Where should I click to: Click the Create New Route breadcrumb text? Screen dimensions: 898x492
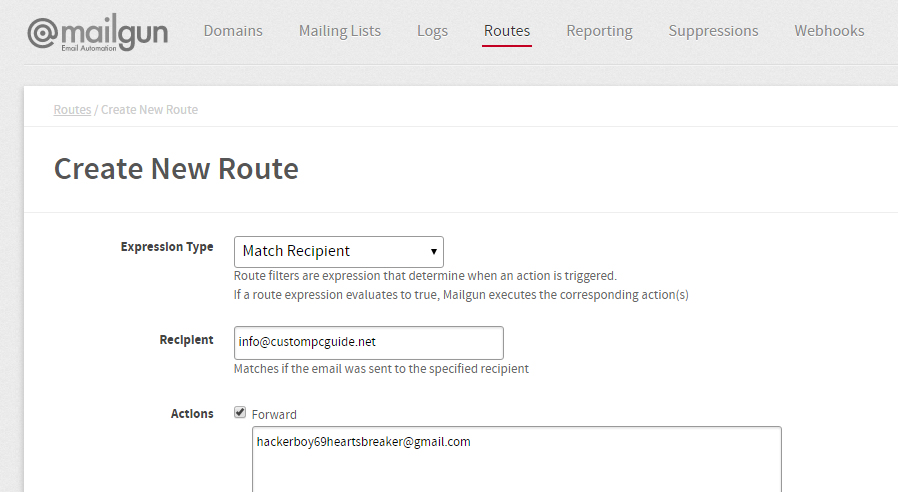149,109
